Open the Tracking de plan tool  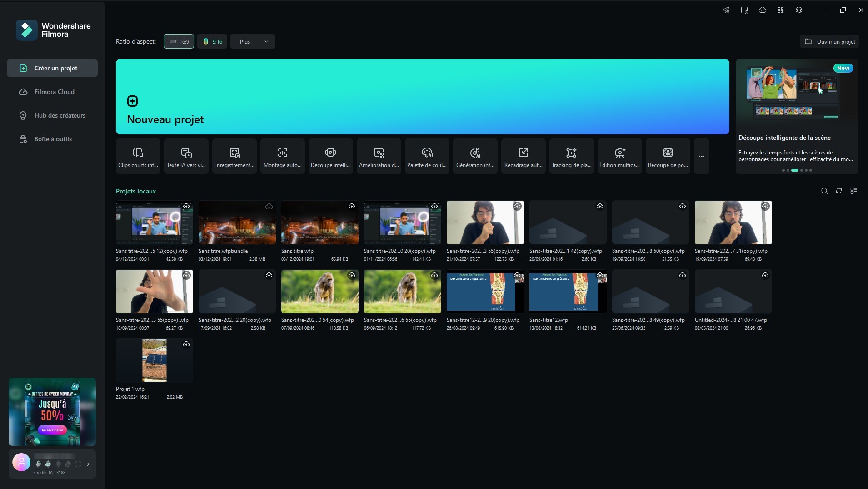coord(572,156)
